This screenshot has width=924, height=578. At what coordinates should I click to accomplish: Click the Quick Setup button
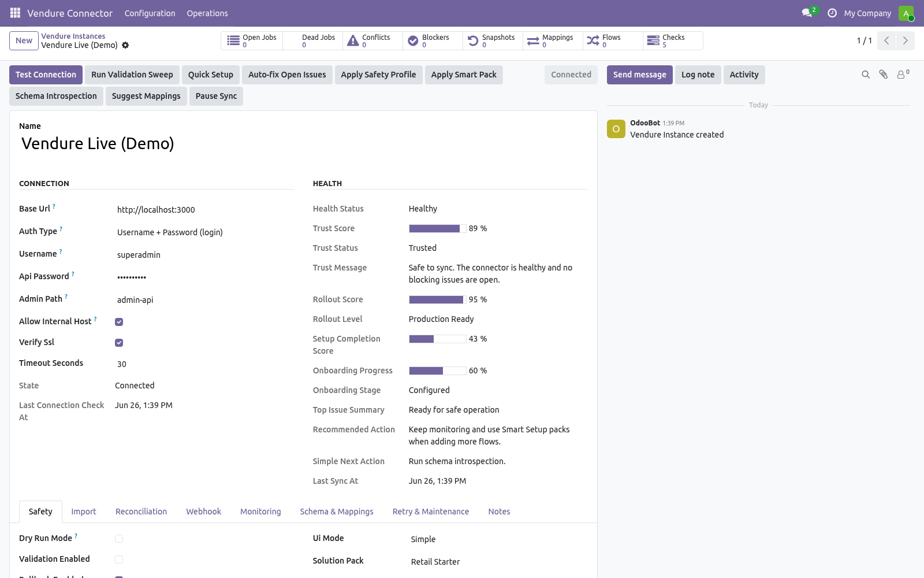(x=211, y=75)
